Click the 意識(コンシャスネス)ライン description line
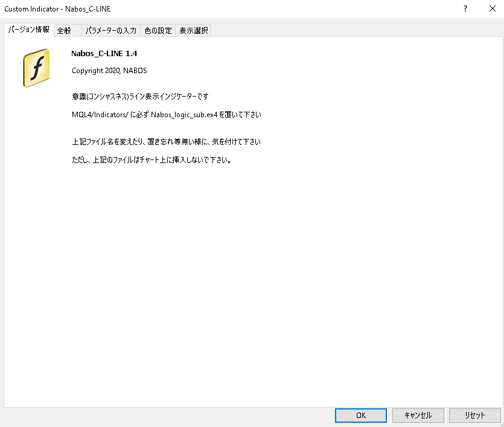Viewport: 504px width, 427px height. (x=140, y=97)
